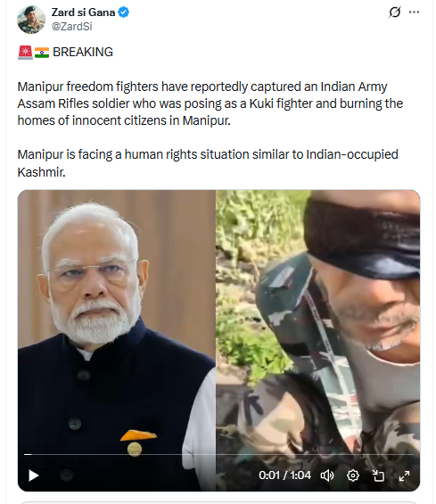Click the Indian flag emoji
The image size is (436, 504).
coord(42,53)
